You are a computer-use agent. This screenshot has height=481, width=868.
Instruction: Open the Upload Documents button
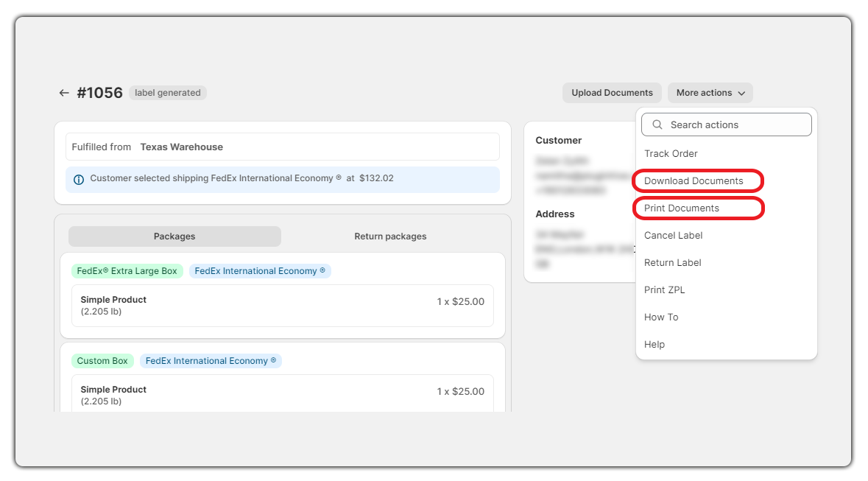pyautogui.click(x=612, y=93)
